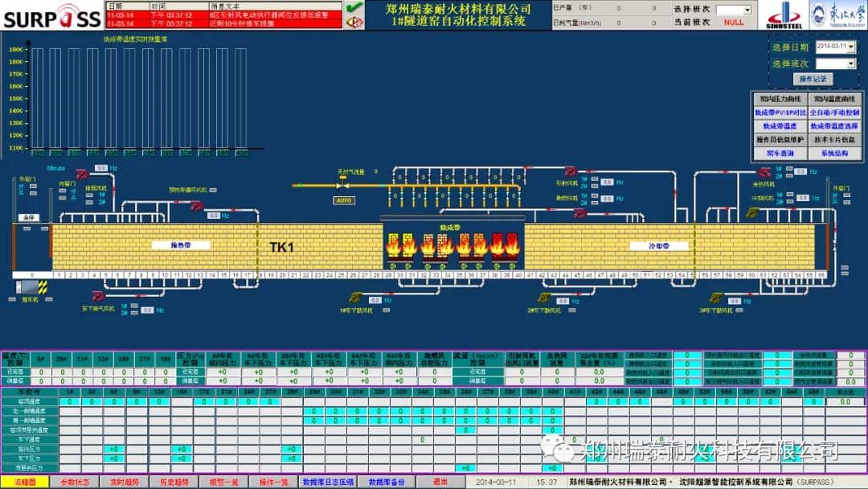Click the green checkmark alarm acknowledge icon

pos(354,7)
